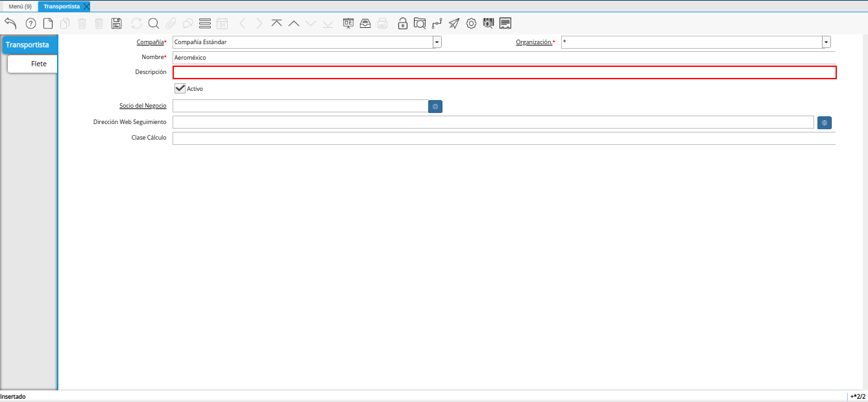The height and width of the screenshot is (402, 868).
Task: Open the find record magnifier icon
Action: pos(154,23)
